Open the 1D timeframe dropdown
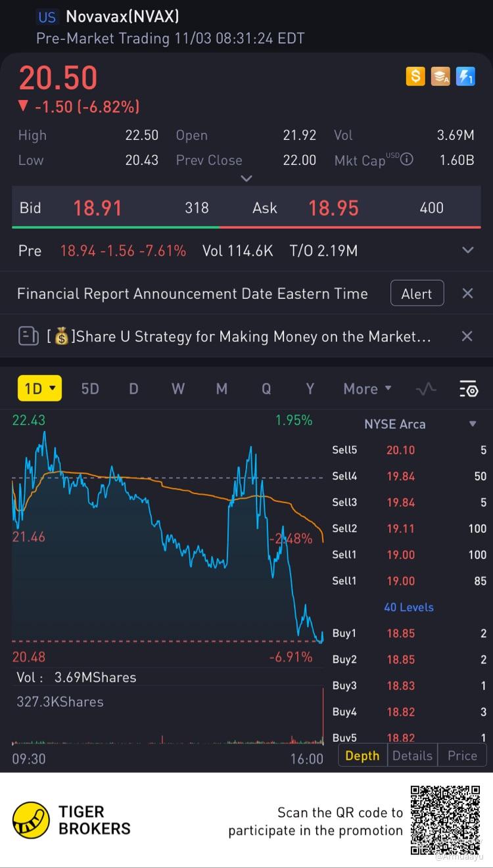The height and width of the screenshot is (868, 493). 39,388
